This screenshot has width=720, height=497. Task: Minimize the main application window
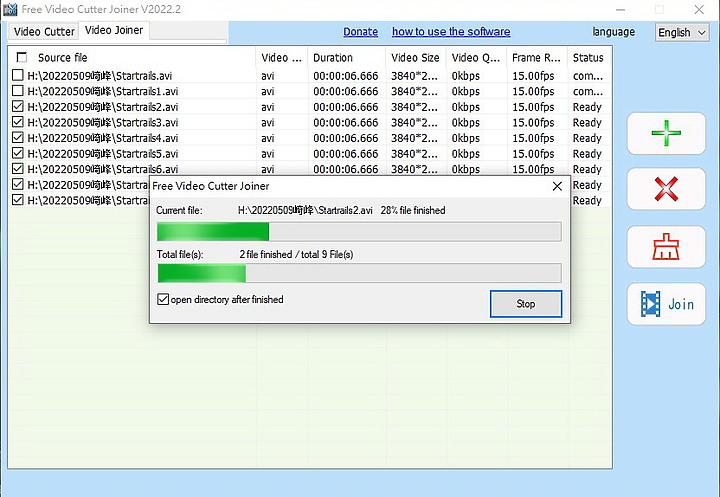pos(620,10)
